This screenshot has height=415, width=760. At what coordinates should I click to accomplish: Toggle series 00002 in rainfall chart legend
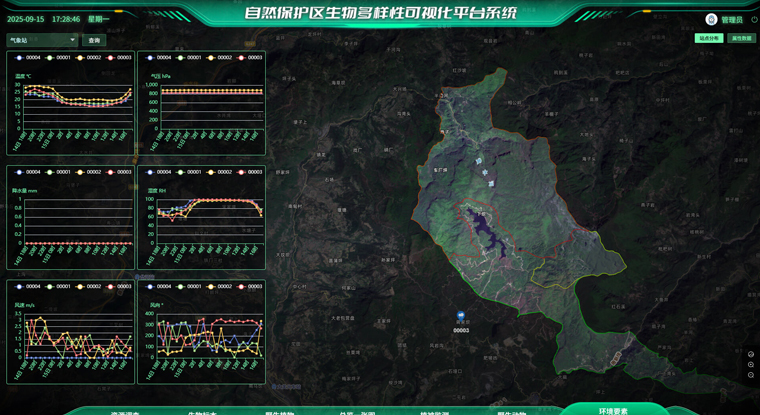pos(88,172)
